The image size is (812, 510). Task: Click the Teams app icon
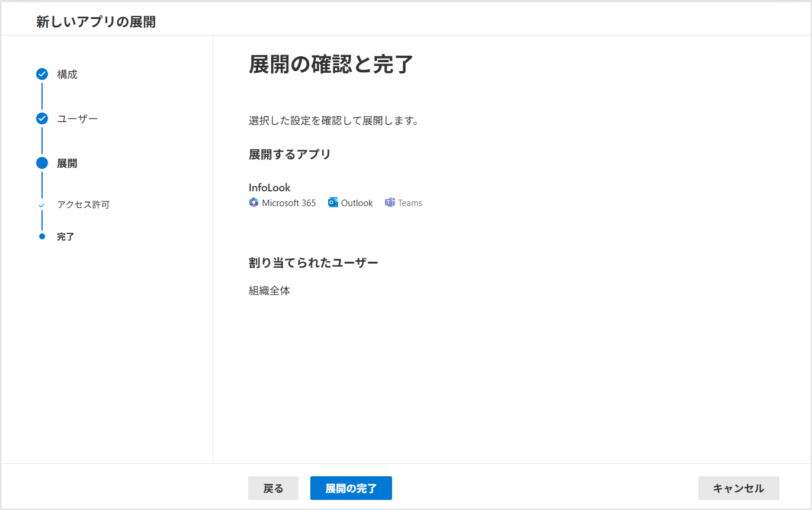point(390,203)
